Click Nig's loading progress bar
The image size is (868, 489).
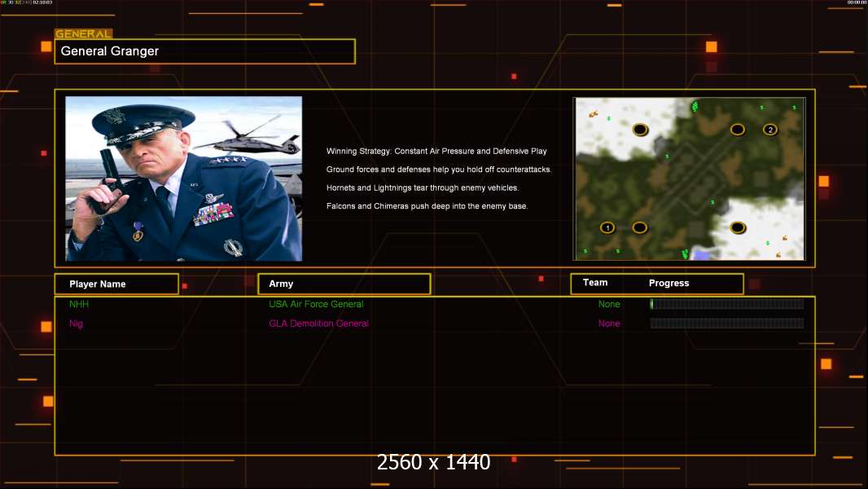(x=727, y=323)
